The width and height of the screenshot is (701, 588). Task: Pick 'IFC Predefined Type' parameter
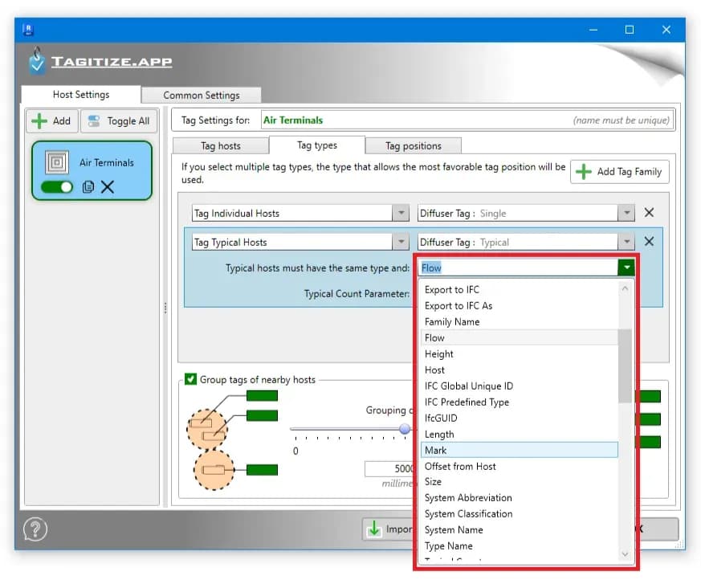[x=520, y=402]
